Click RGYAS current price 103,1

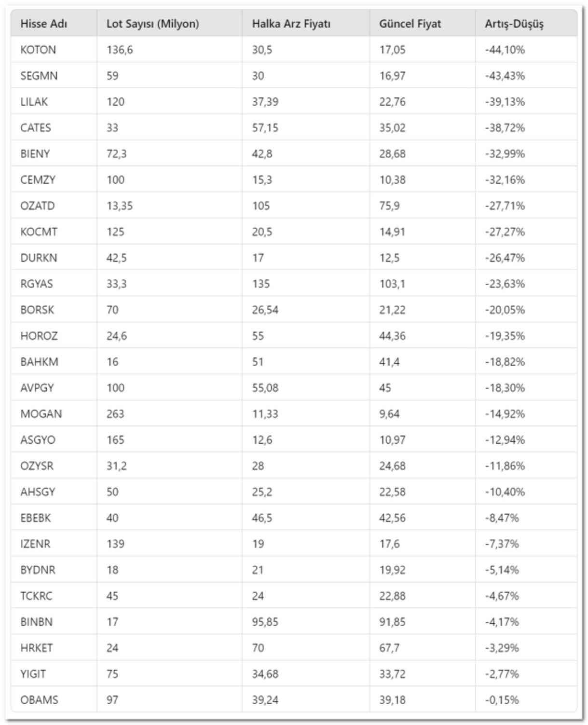392,284
